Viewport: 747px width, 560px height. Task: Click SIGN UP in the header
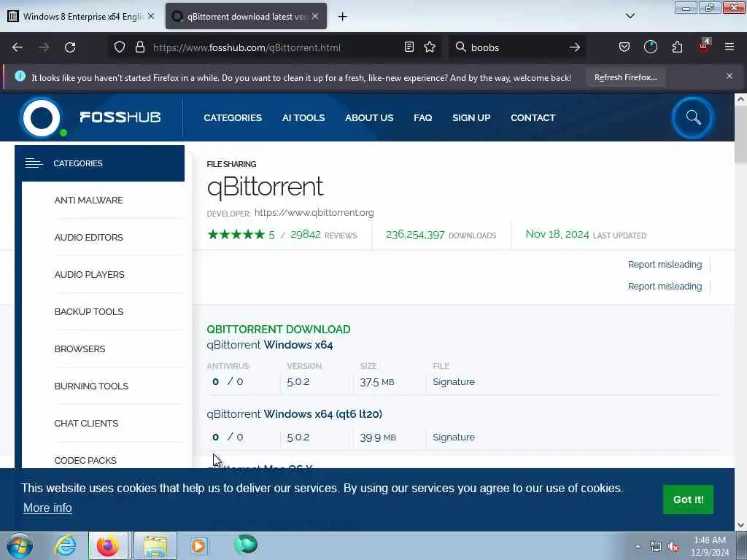click(x=471, y=117)
